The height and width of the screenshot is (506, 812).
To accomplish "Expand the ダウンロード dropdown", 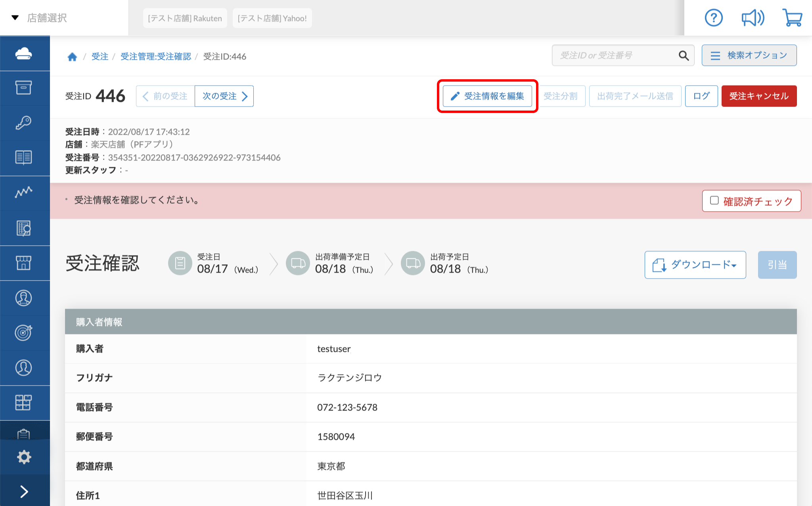I will [x=695, y=265].
